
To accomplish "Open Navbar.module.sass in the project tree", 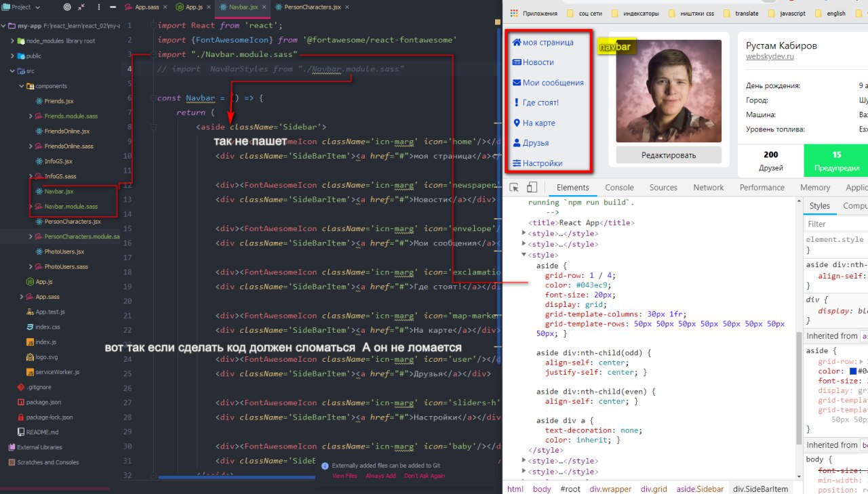I will tap(71, 207).
